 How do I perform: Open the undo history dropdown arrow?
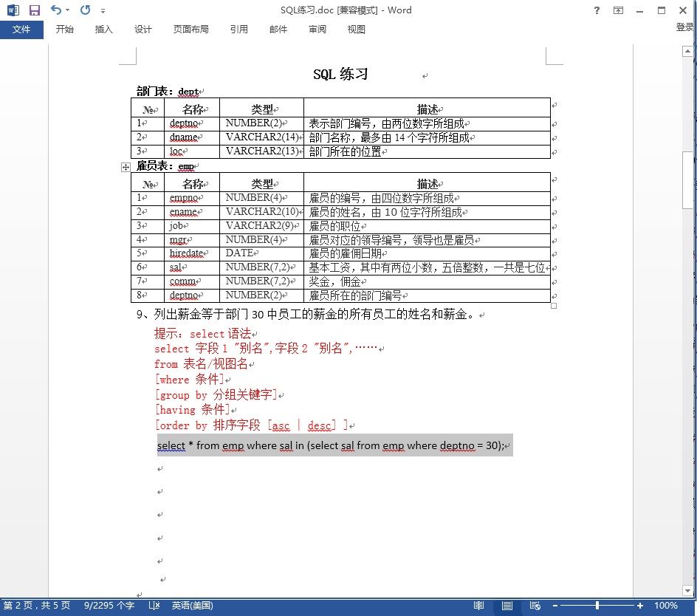(68, 10)
